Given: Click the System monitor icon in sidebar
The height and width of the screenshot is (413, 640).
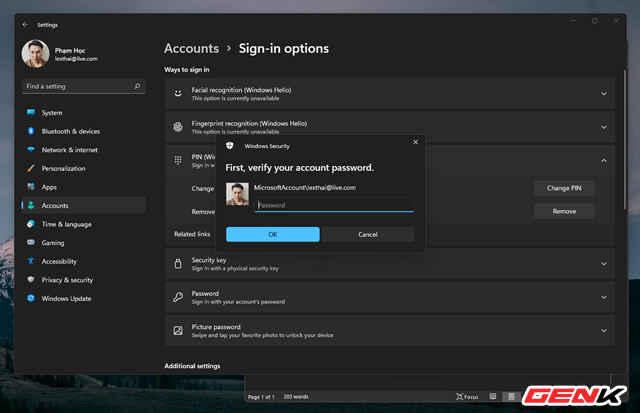Looking at the screenshot, I should coord(31,112).
